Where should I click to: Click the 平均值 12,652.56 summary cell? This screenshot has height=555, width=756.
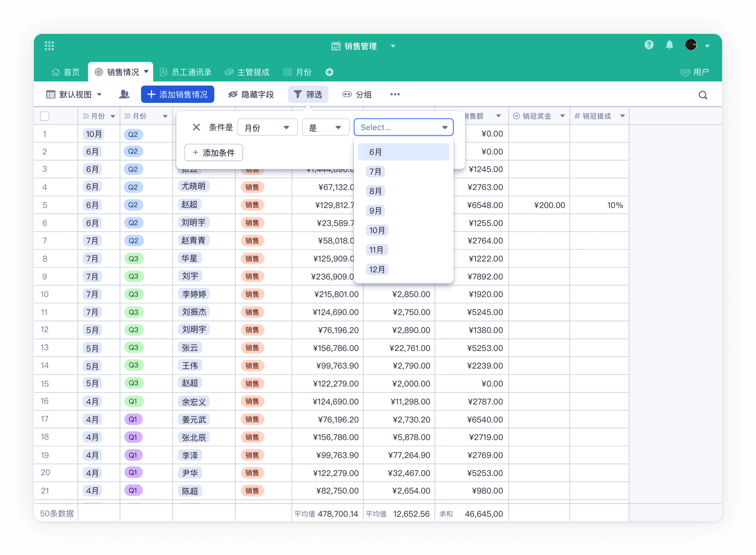pos(399,514)
